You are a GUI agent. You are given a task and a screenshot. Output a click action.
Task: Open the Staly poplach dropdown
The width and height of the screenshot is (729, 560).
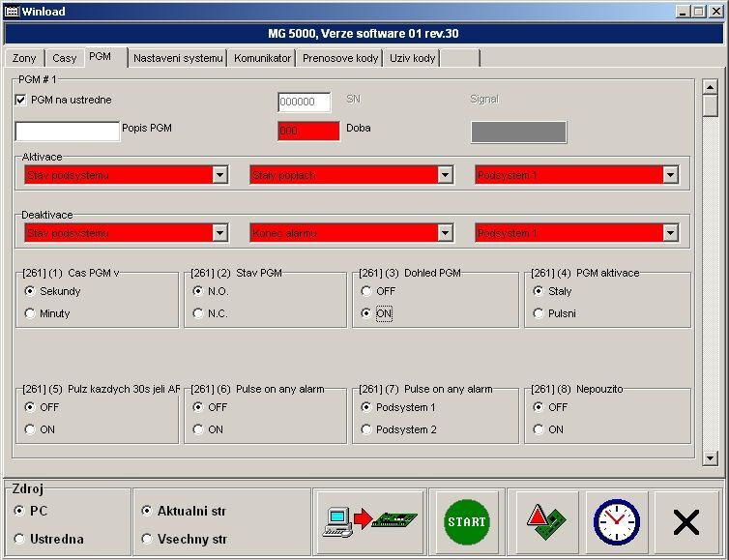pyautogui.click(x=445, y=175)
